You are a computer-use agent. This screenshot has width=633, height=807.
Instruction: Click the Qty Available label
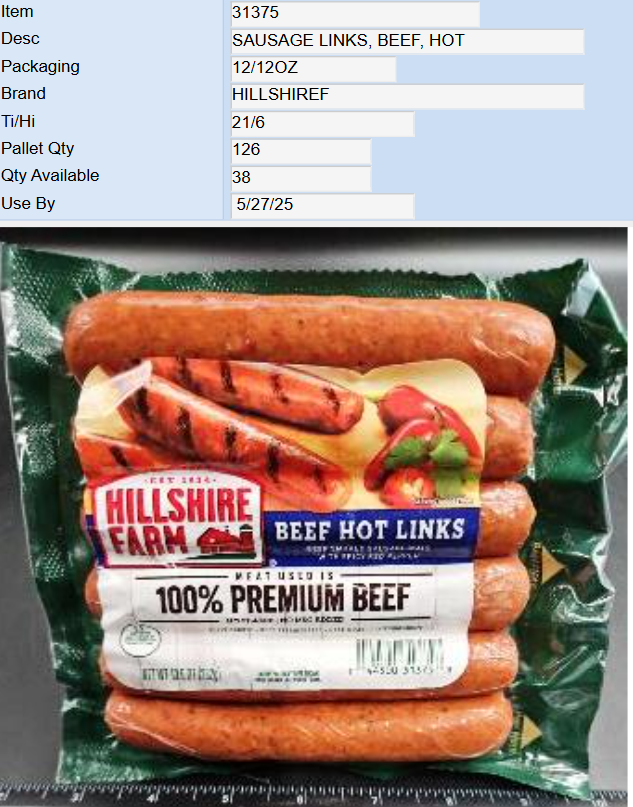(50, 176)
